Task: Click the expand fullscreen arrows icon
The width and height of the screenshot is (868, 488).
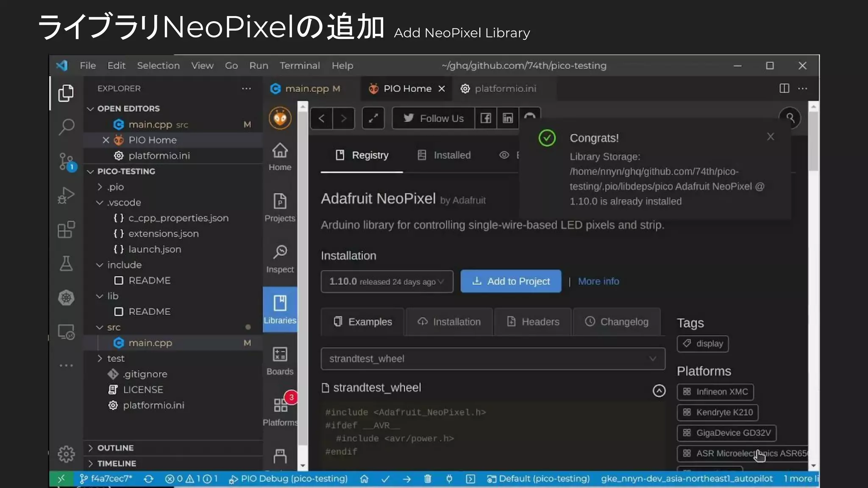Action: pyautogui.click(x=373, y=118)
